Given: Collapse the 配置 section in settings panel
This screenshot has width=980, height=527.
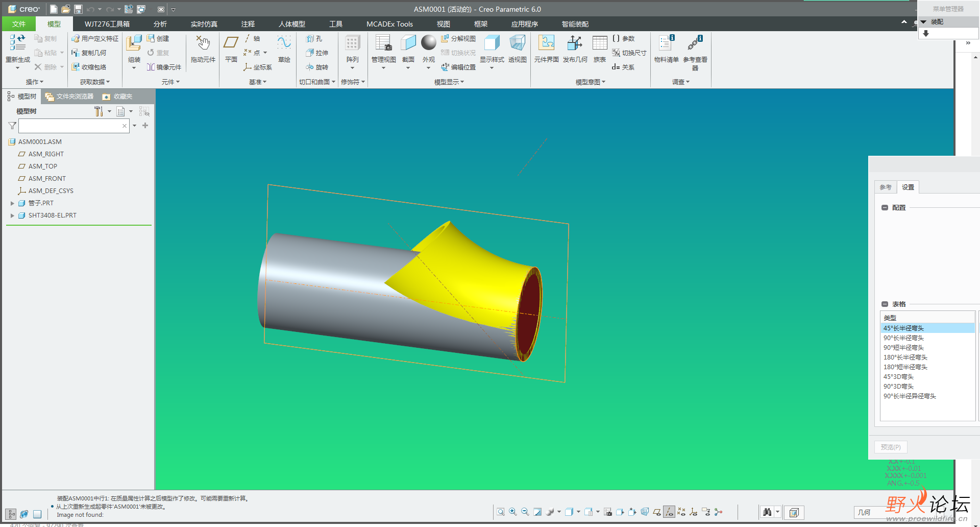Looking at the screenshot, I should coord(885,208).
